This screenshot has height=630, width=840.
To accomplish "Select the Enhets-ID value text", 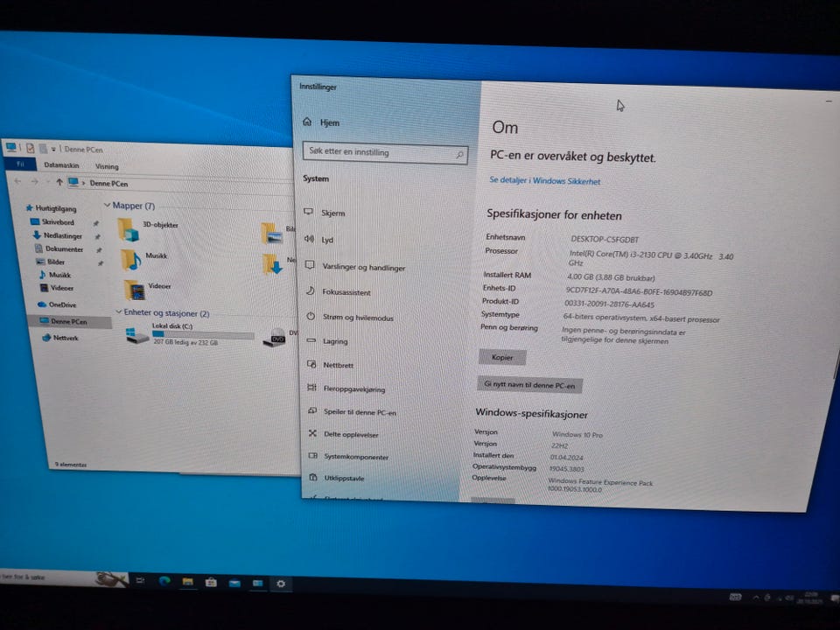I will click(x=639, y=292).
